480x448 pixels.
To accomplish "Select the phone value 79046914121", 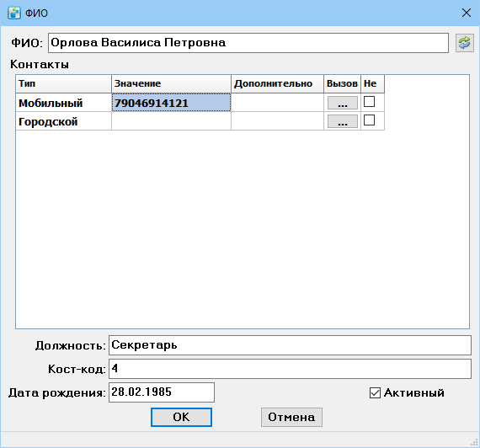I will tap(171, 103).
